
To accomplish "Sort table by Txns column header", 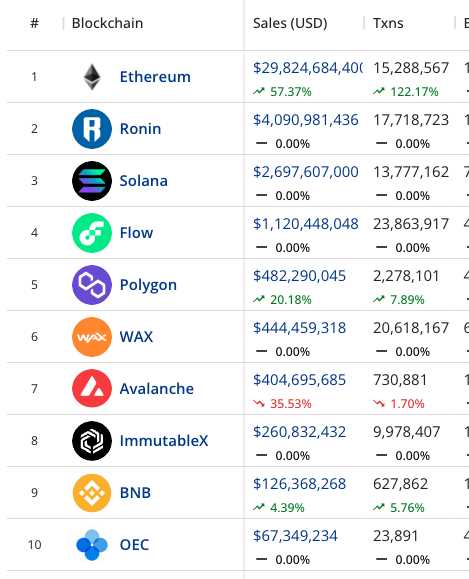I will [x=388, y=23].
